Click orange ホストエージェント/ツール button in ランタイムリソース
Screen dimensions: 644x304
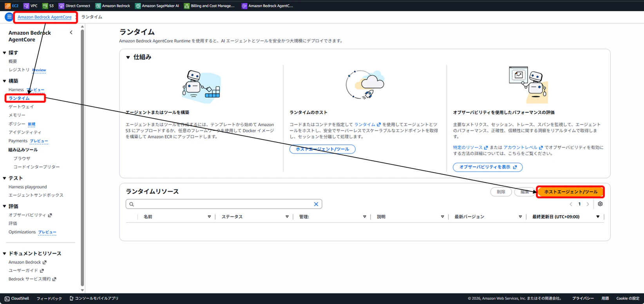[571, 192]
